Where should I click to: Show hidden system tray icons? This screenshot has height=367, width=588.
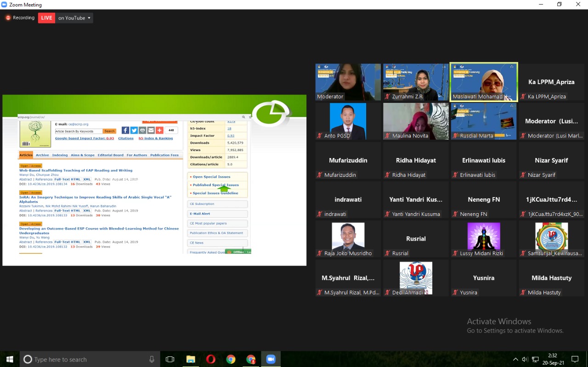pos(515,359)
